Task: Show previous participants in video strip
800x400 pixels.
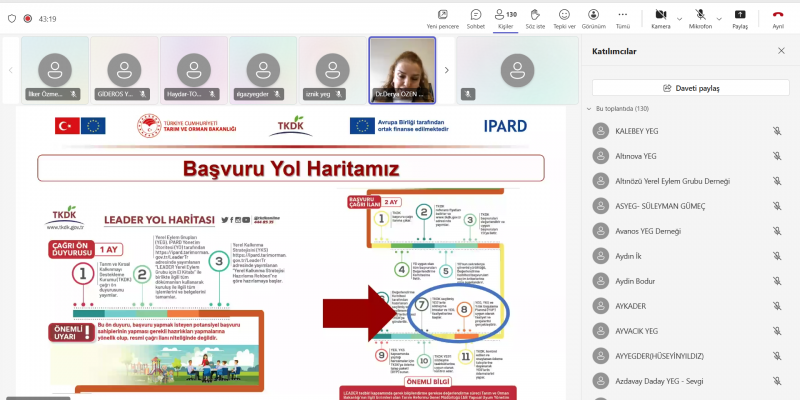Action: tap(11, 70)
